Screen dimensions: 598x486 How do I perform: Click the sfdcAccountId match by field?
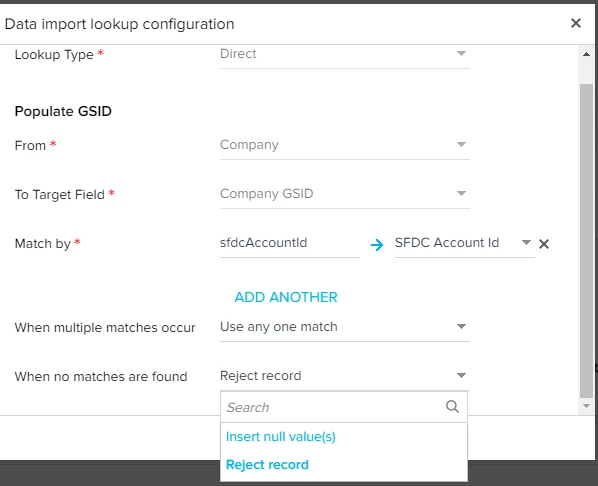289,243
